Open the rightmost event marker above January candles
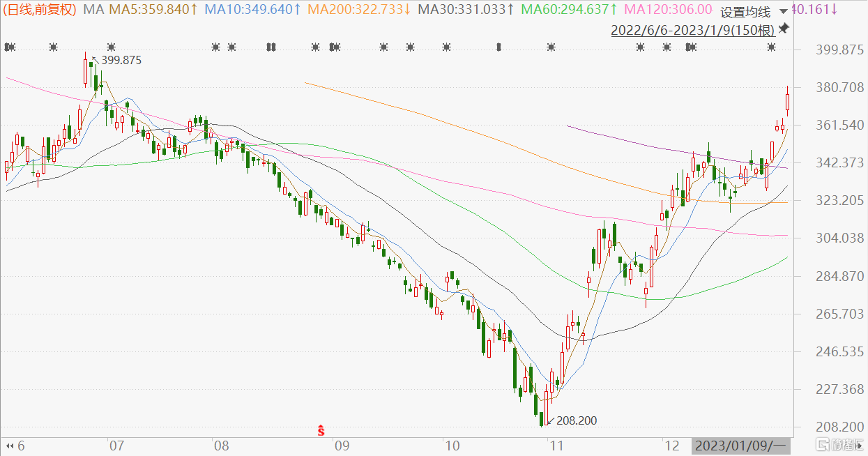868x456 pixels. pyautogui.click(x=771, y=47)
